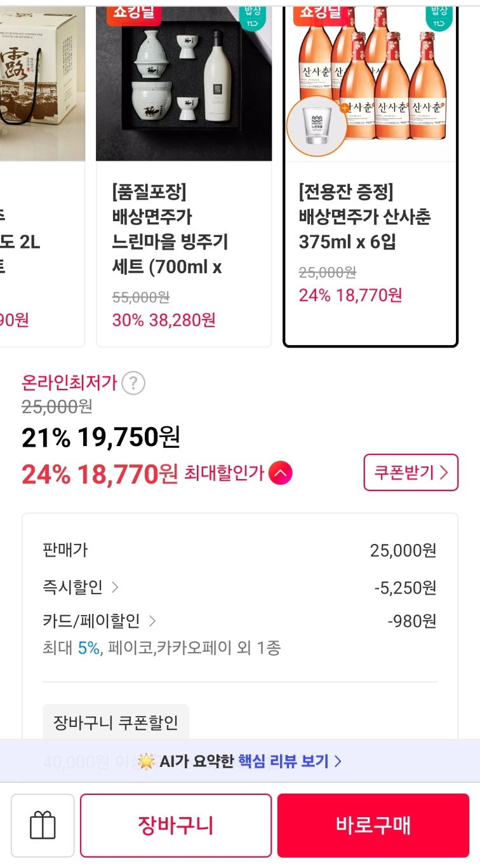Open the 산사춘 375ml x 6입 product image

371,83
